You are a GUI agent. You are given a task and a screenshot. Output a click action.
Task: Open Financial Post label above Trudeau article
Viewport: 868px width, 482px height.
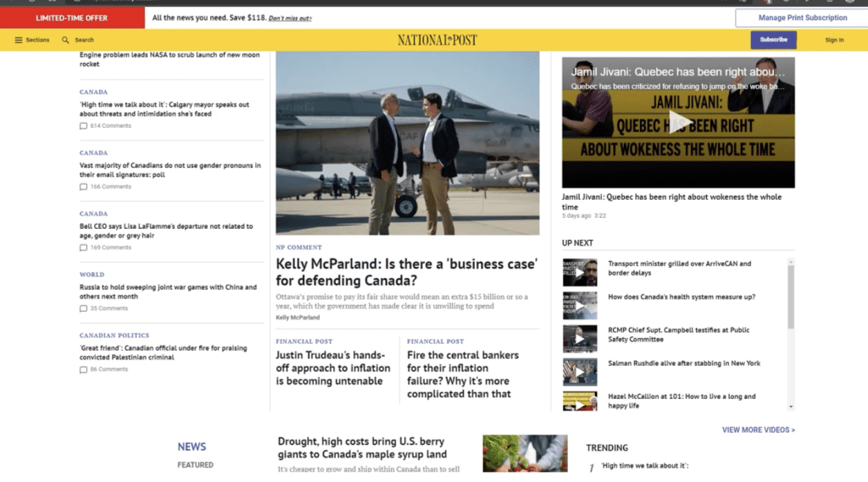click(x=304, y=341)
